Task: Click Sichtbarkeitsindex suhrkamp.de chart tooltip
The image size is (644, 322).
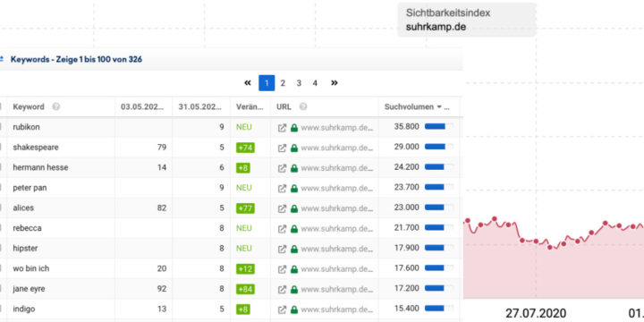Action: 467,20
